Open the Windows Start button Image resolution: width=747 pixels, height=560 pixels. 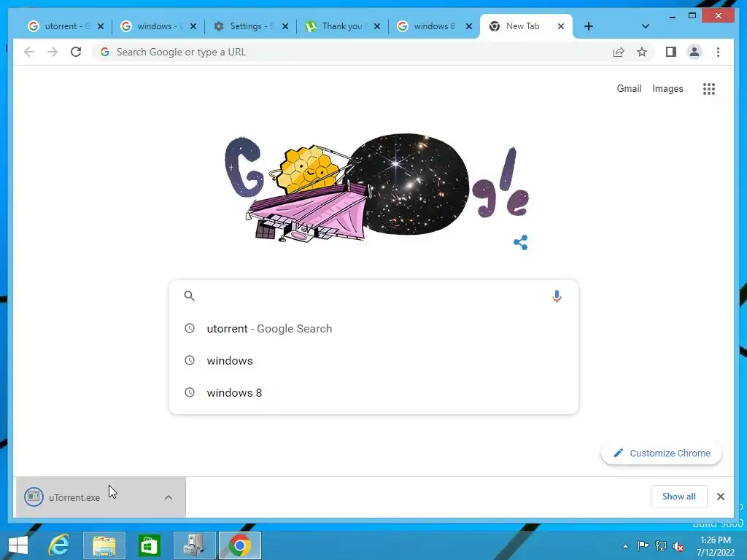[18, 545]
